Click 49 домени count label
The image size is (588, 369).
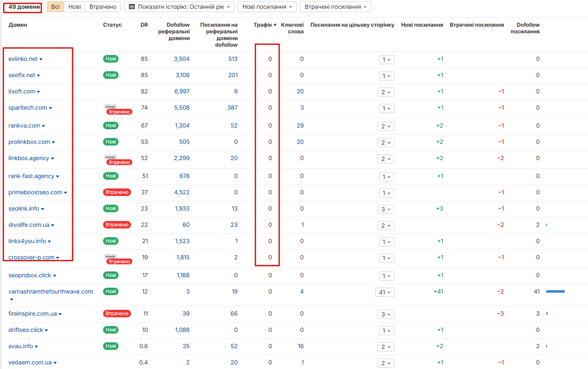pyautogui.click(x=24, y=7)
